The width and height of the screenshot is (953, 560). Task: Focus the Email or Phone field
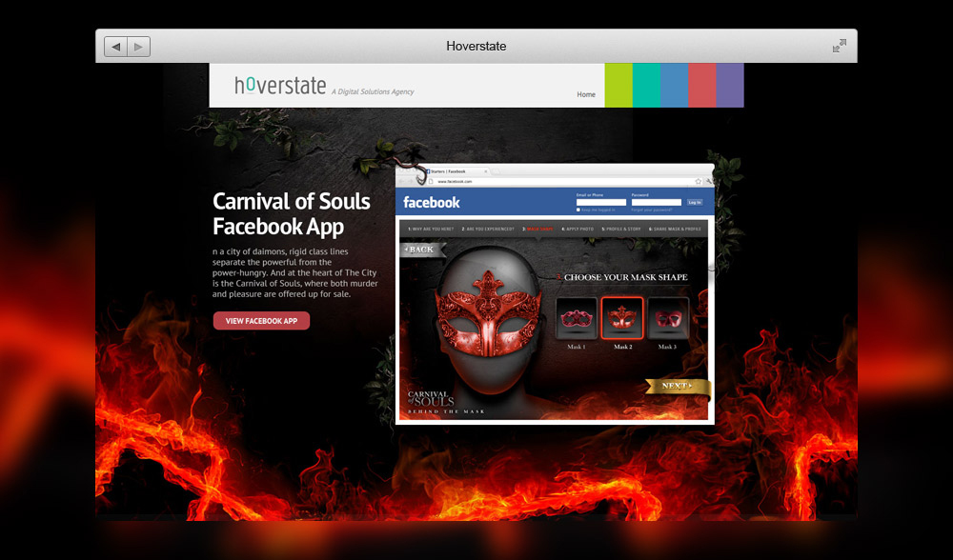coord(601,202)
